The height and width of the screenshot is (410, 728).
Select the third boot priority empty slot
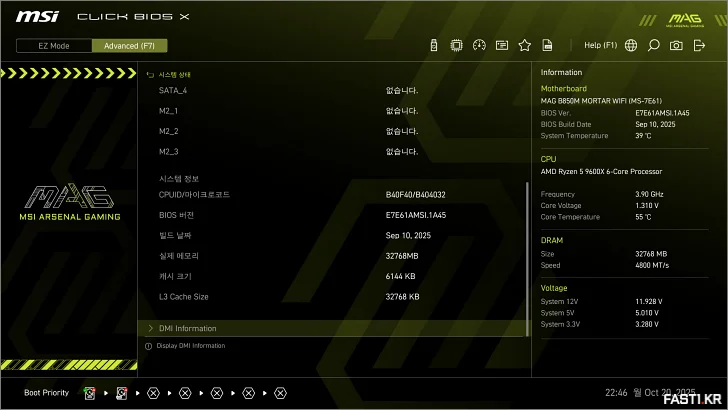(x=153, y=393)
